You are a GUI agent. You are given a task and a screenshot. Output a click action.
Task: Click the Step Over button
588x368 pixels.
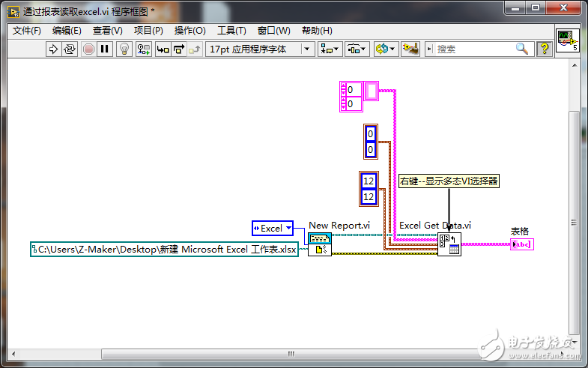(x=179, y=49)
